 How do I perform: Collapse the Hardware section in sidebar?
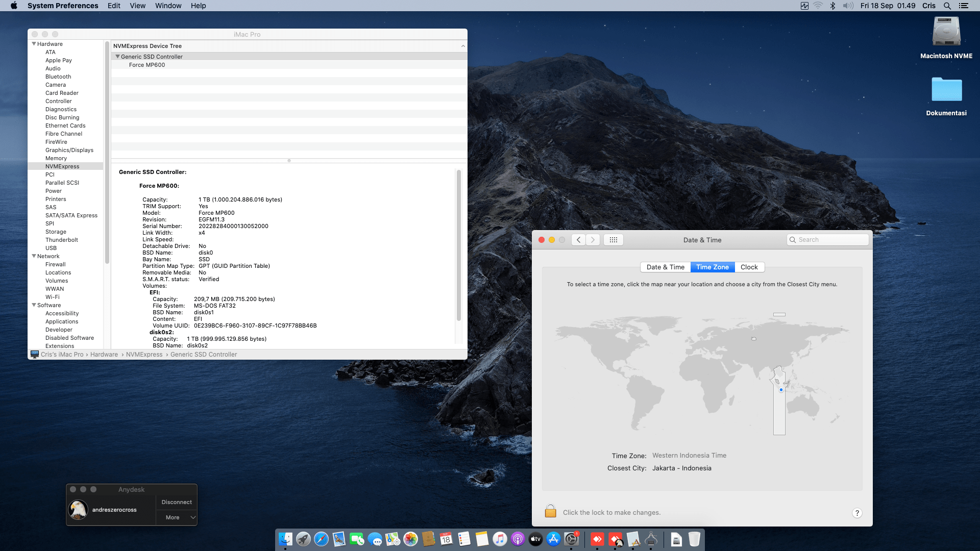pos(34,44)
